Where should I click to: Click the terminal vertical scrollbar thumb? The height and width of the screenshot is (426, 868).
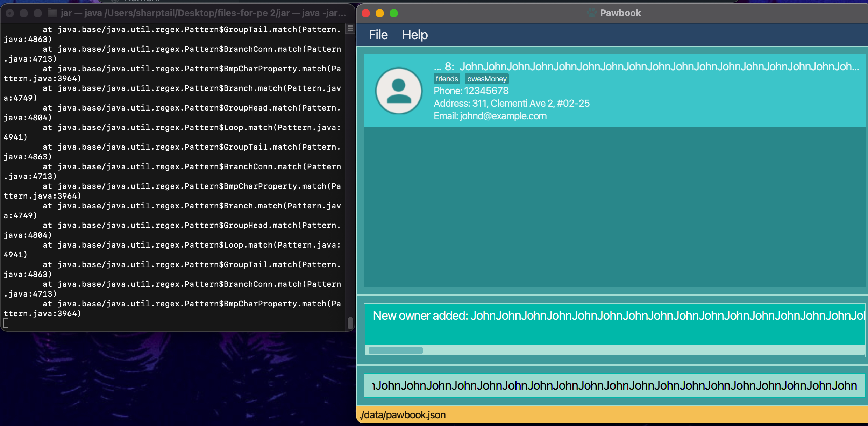(x=350, y=323)
